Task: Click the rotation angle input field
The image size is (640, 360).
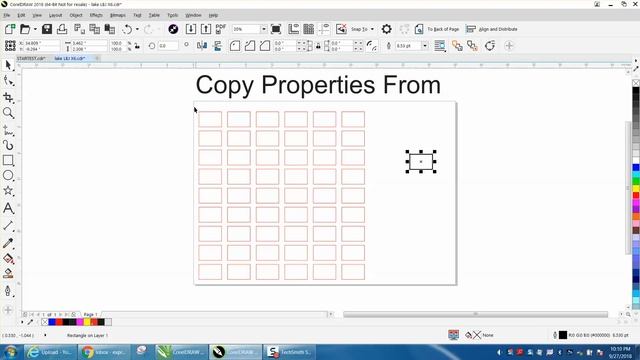Action: [x=168, y=46]
